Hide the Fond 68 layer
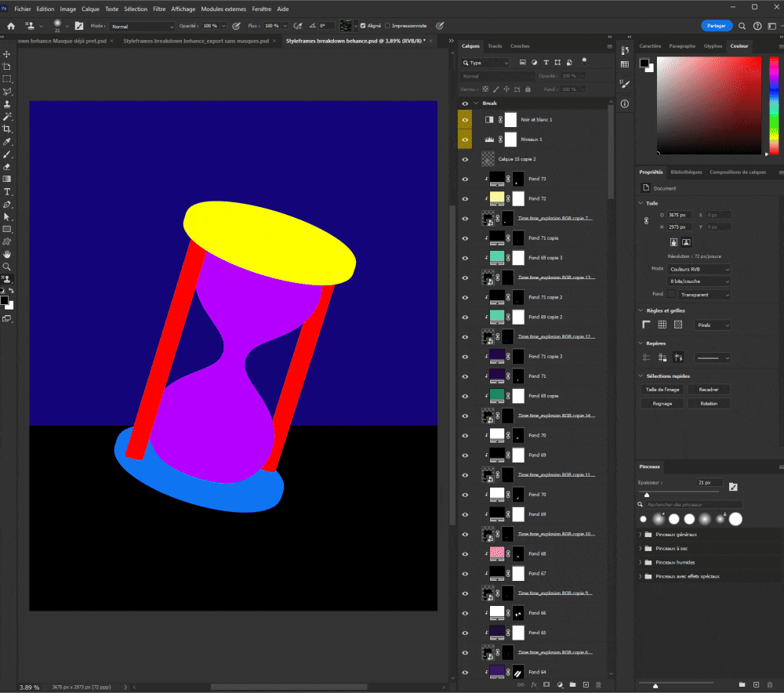 tap(465, 554)
